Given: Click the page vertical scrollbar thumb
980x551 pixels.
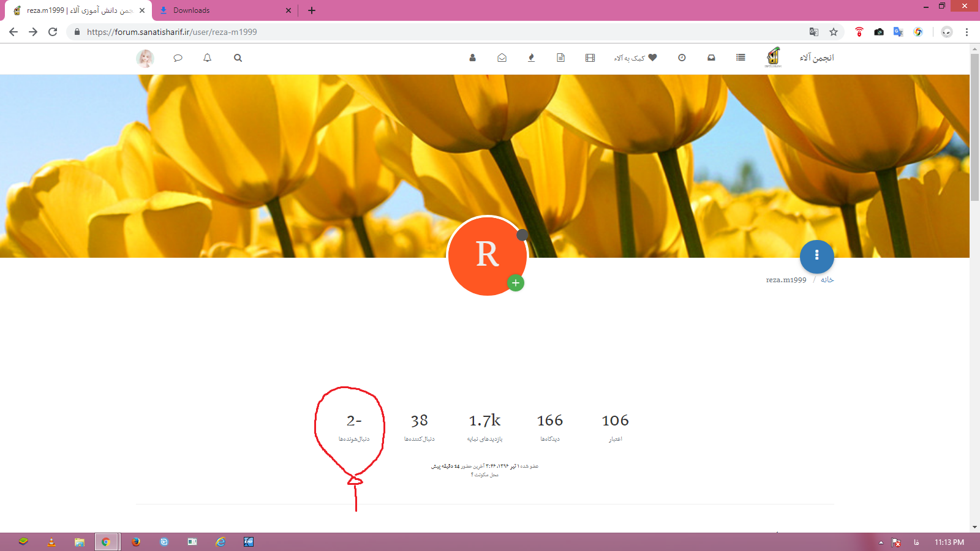Looking at the screenshot, I should click(974, 127).
